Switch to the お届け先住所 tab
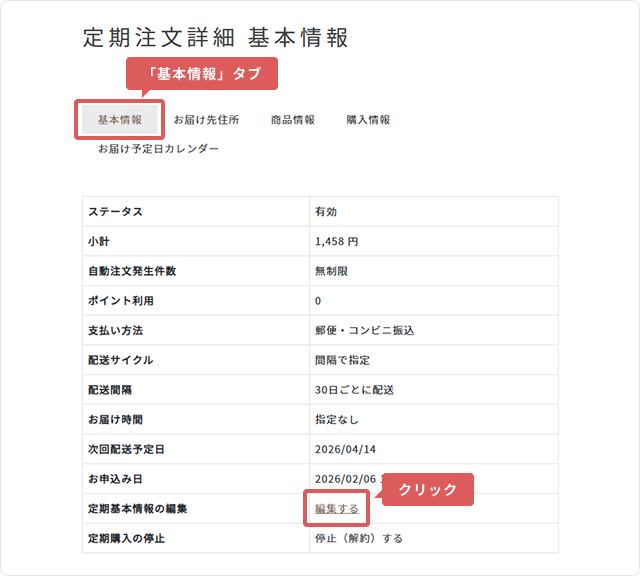640x577 pixels. pyautogui.click(x=206, y=120)
